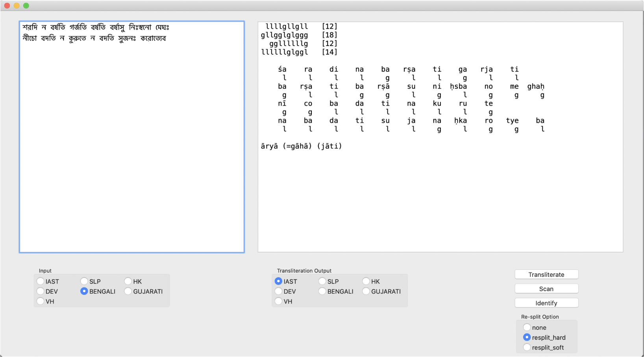Select the resplit_hard option
The height and width of the screenshot is (357, 644).
point(527,337)
